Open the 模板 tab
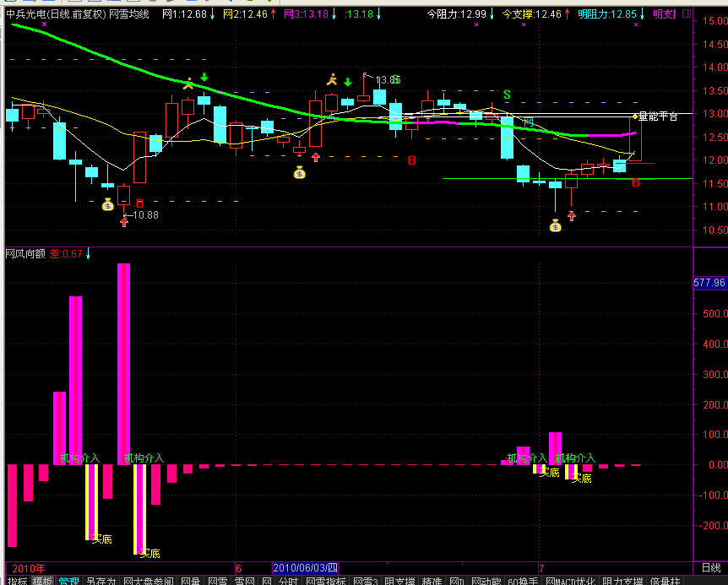Screen dimensions: 728x585 point(42,581)
